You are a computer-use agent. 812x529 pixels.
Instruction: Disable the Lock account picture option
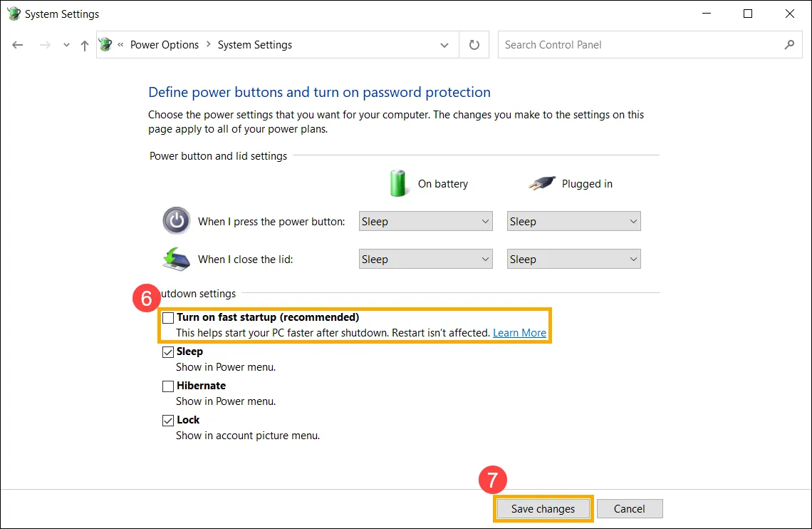[x=167, y=420]
